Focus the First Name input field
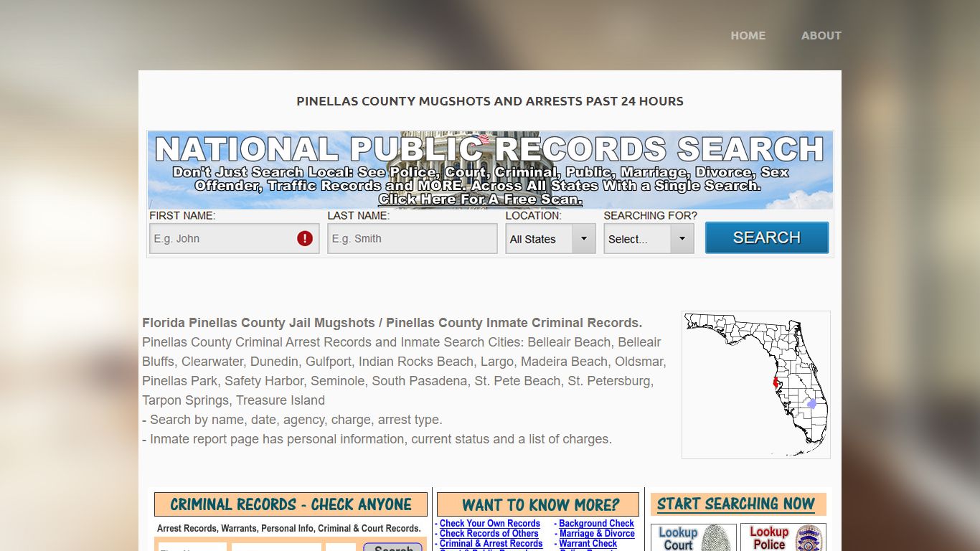Viewport: 980px width, 551px height. (222, 239)
